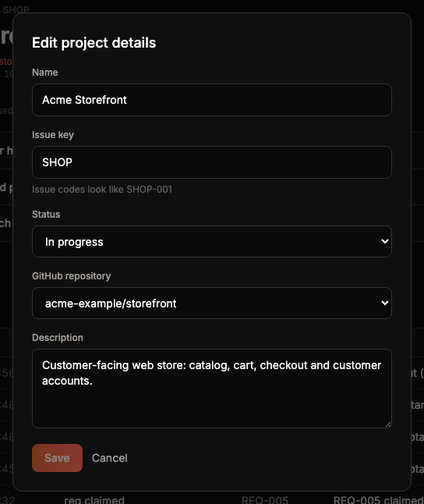The width and height of the screenshot is (424, 504).
Task: Focus the Name field Acme Storefront
Action: 212,100
